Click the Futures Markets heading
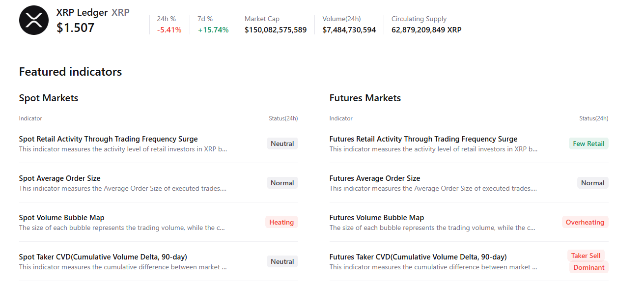Image resolution: width=644 pixels, height=286 pixels. click(x=365, y=98)
